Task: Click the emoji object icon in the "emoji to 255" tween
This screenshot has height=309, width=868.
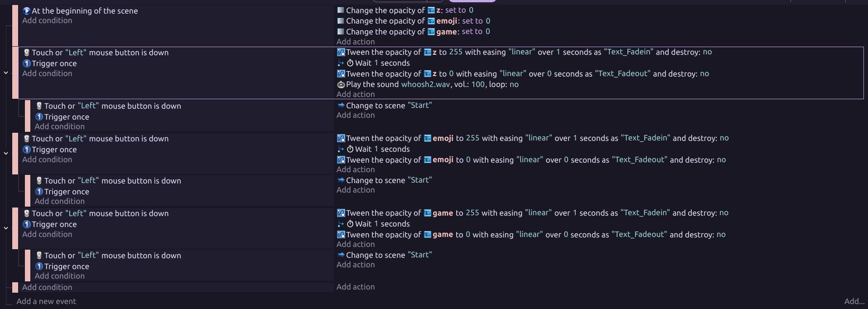Action: (428, 138)
